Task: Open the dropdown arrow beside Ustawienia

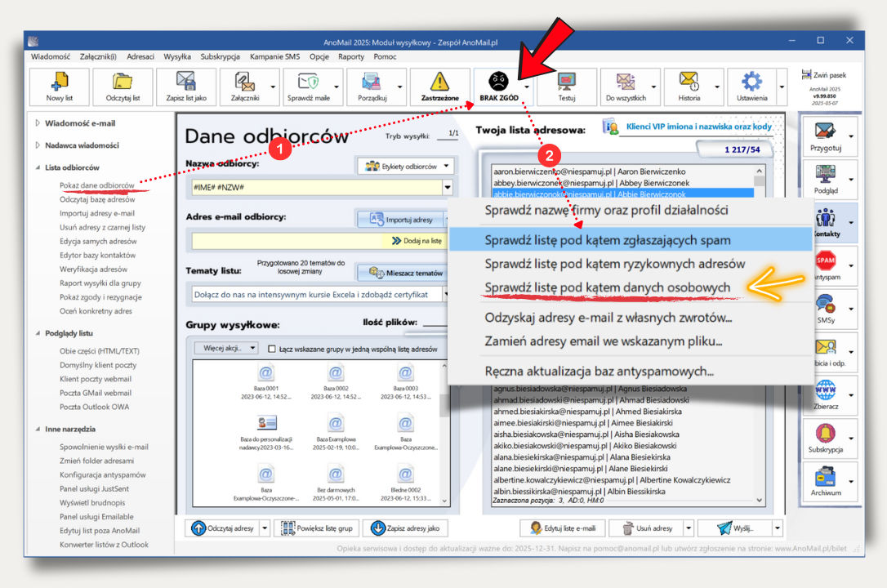Action: tap(782, 87)
